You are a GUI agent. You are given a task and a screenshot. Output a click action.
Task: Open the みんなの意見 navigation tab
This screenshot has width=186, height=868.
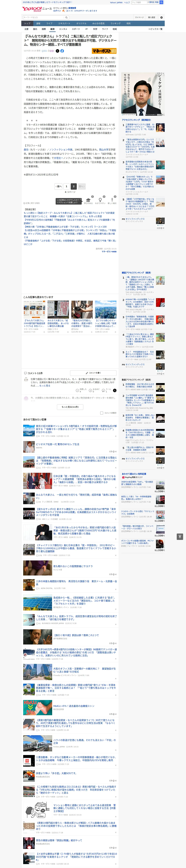pos(98,24)
